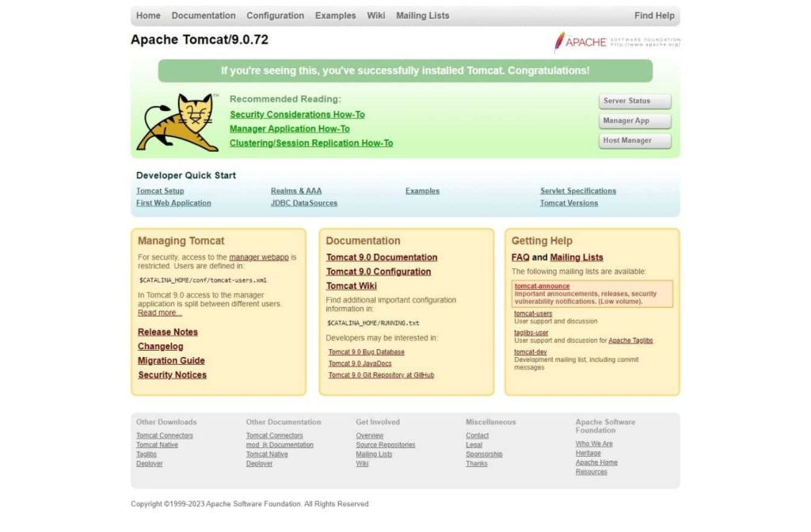Open Clustering/Session Replication How-To link
This screenshot has width=811, height=532.
(311, 143)
